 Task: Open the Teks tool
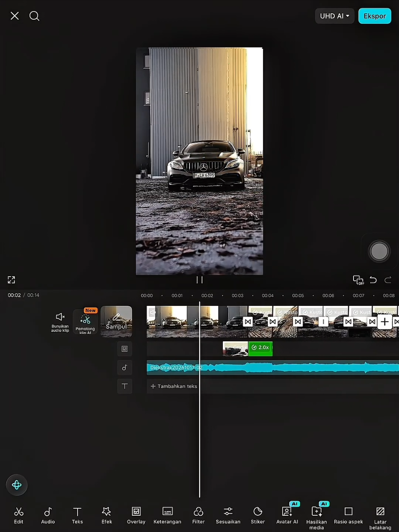[x=77, y=515]
